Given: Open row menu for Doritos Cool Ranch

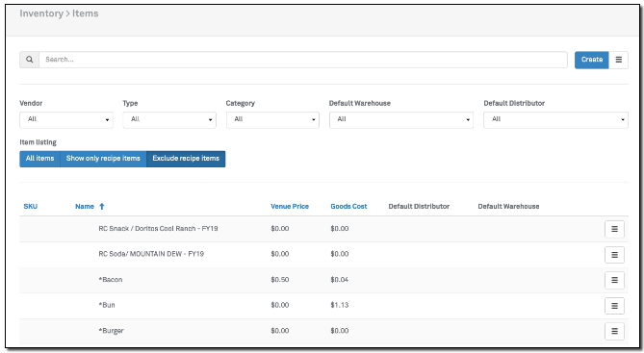Looking at the screenshot, I should [614, 229].
